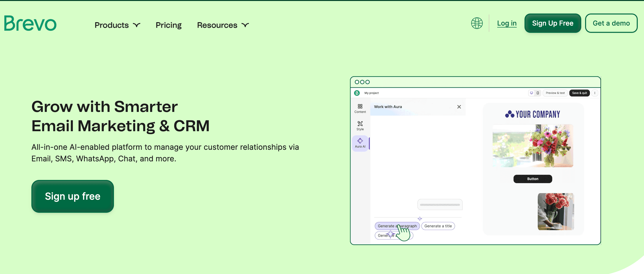644x274 pixels.
Task: Click the globe language icon
Action: pos(476,23)
